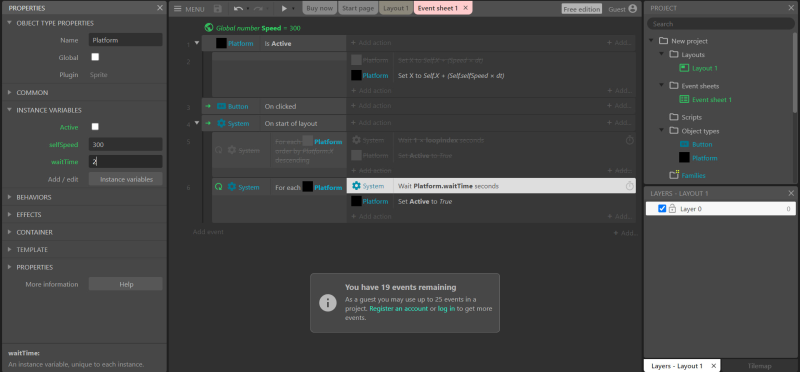Open the dropdown arrow next to undo
Viewport: 800px width, 372px height.
coord(248,9)
